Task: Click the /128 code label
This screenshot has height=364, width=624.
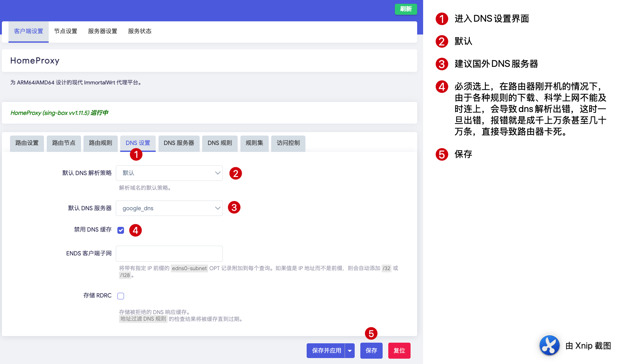Action: (125, 275)
